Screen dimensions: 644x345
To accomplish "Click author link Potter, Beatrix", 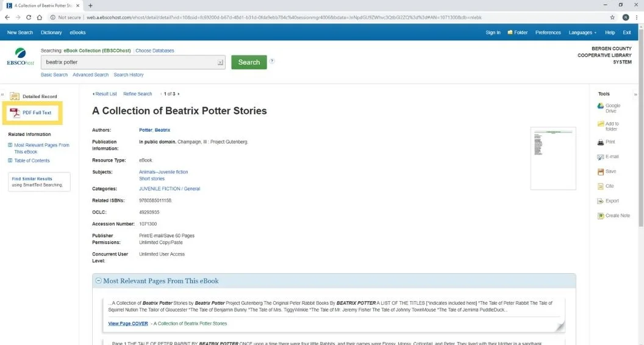I will coord(154,130).
